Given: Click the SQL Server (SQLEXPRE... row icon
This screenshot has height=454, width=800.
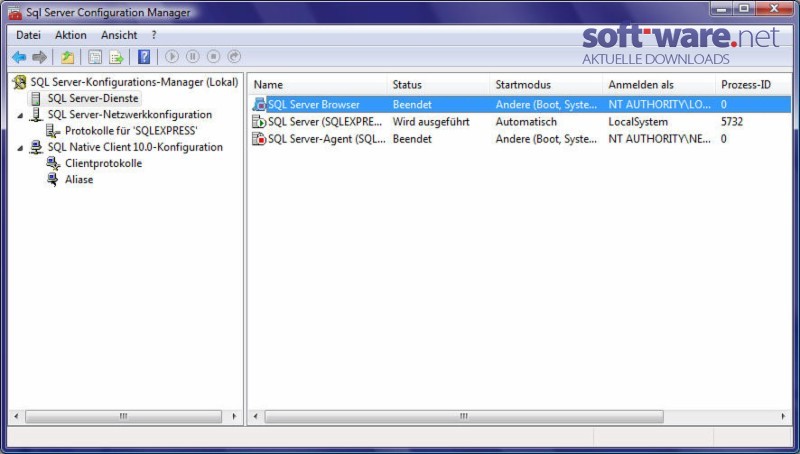Looking at the screenshot, I should tap(259, 122).
